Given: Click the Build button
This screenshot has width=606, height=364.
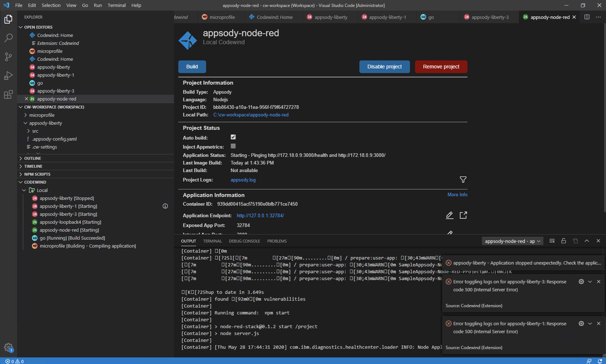Looking at the screenshot, I should (x=192, y=67).
